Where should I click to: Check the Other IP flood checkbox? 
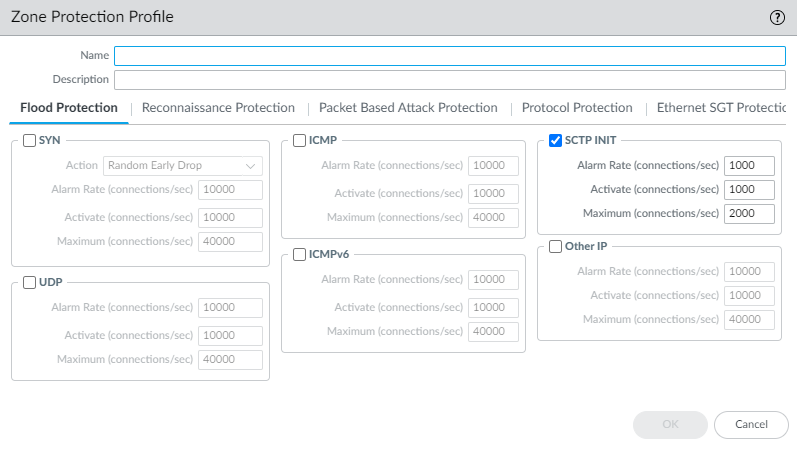(x=556, y=246)
